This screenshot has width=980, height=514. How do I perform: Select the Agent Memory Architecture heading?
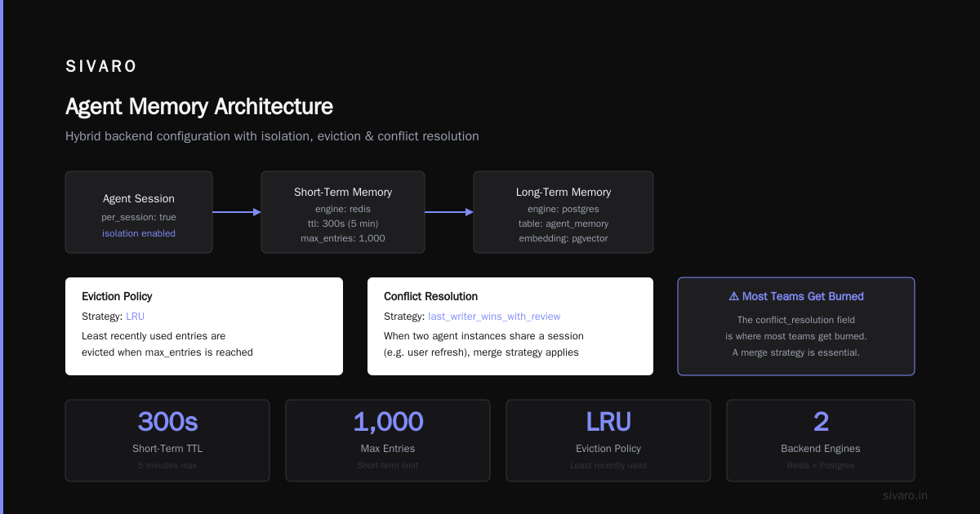199,107
